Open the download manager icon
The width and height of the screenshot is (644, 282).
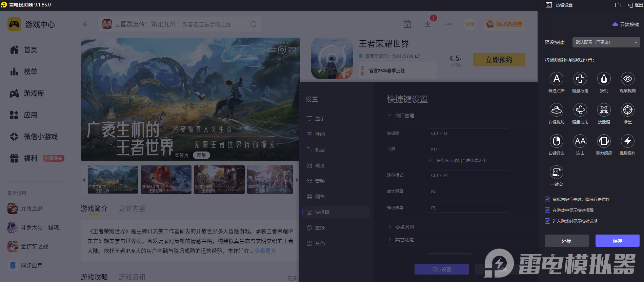[x=428, y=24]
